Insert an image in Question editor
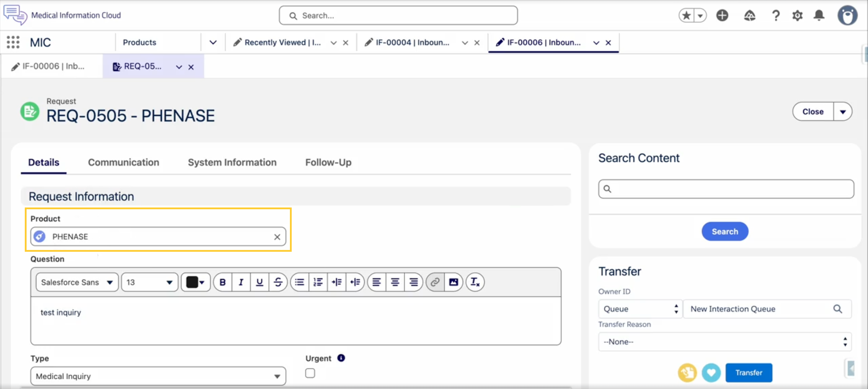Image resolution: width=868 pixels, height=389 pixels. (453, 282)
